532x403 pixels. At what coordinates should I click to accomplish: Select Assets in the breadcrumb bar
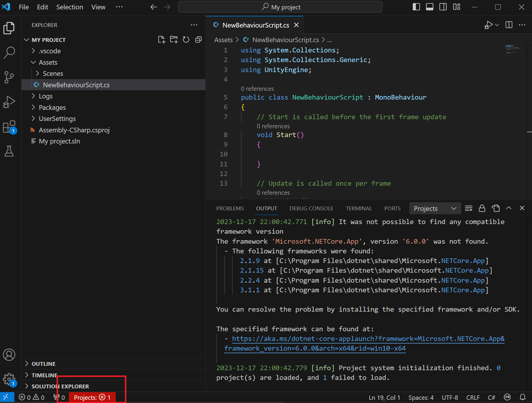[223, 40]
